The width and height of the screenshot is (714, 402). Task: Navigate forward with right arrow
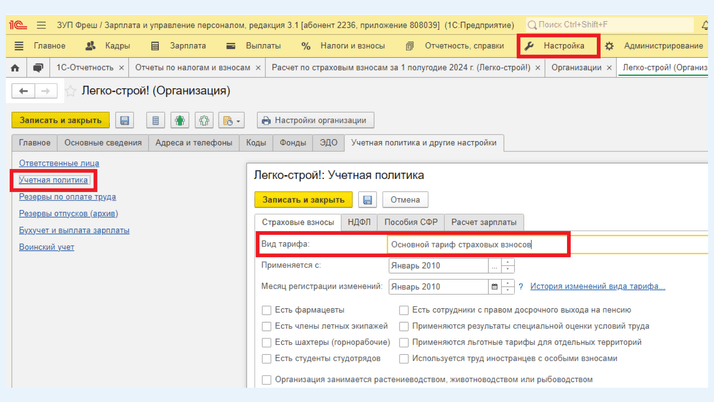(x=46, y=91)
